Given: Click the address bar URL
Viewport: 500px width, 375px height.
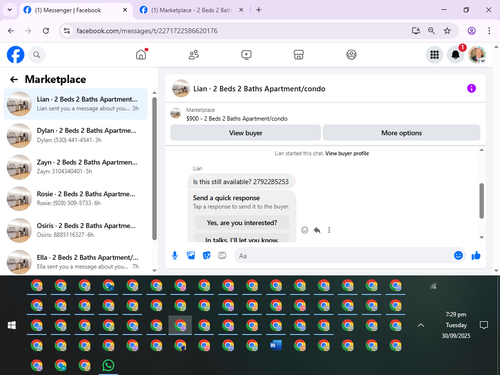Looking at the screenshot, I should tap(147, 31).
